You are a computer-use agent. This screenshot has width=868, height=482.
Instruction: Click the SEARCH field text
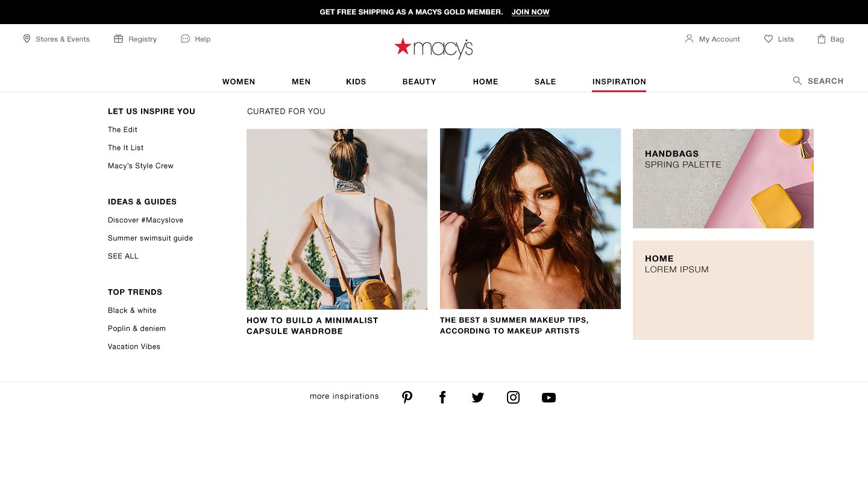pyautogui.click(x=825, y=81)
